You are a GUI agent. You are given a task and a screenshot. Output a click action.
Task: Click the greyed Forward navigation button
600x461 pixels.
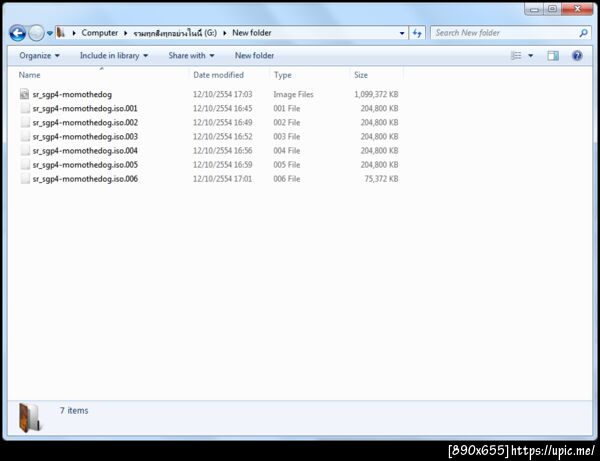pos(36,33)
